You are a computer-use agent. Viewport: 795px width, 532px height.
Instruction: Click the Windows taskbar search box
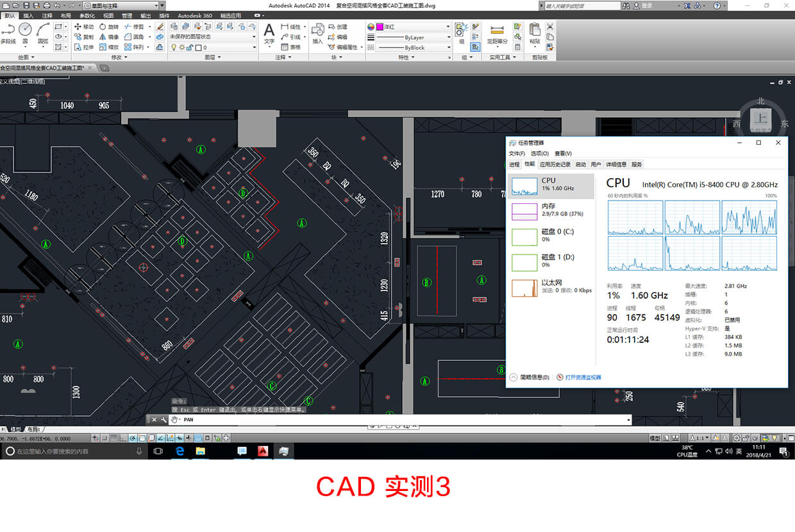pyautogui.click(x=74, y=451)
